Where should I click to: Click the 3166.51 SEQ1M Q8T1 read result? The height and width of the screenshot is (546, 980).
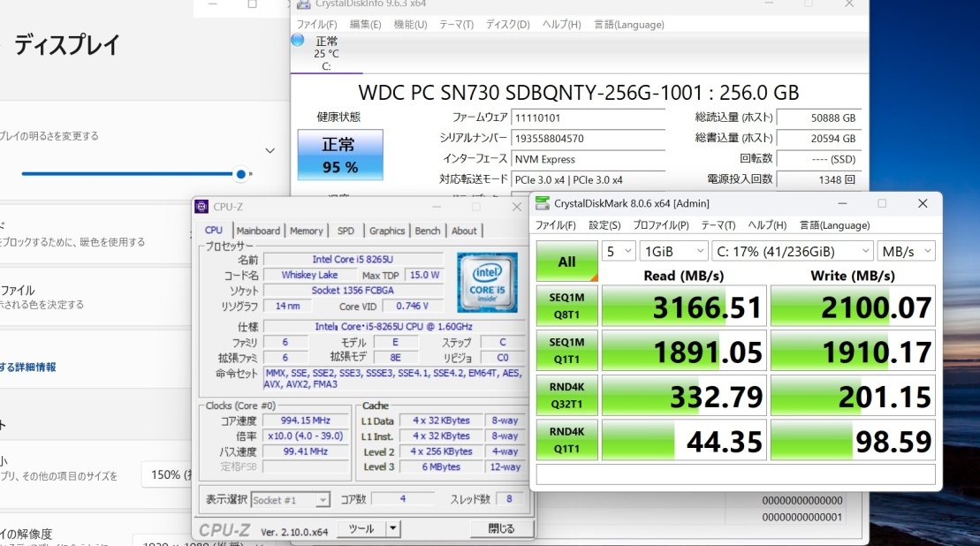pyautogui.click(x=684, y=306)
